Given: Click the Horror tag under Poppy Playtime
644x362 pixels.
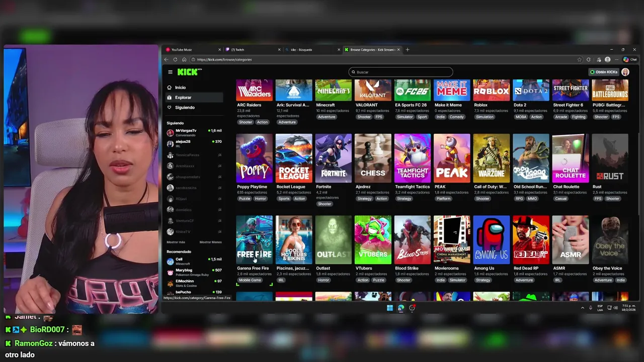Looking at the screenshot, I should (260, 199).
